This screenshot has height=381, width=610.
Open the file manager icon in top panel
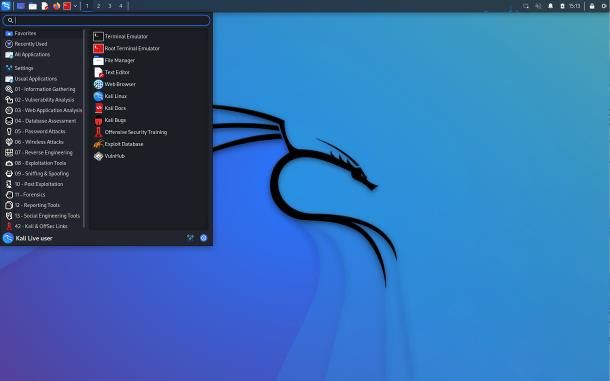point(33,6)
